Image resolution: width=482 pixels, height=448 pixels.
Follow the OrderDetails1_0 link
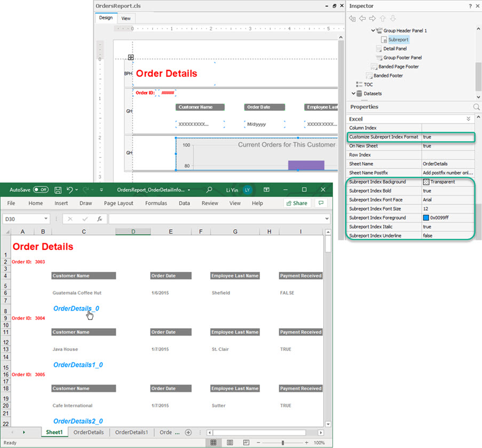tap(78, 365)
